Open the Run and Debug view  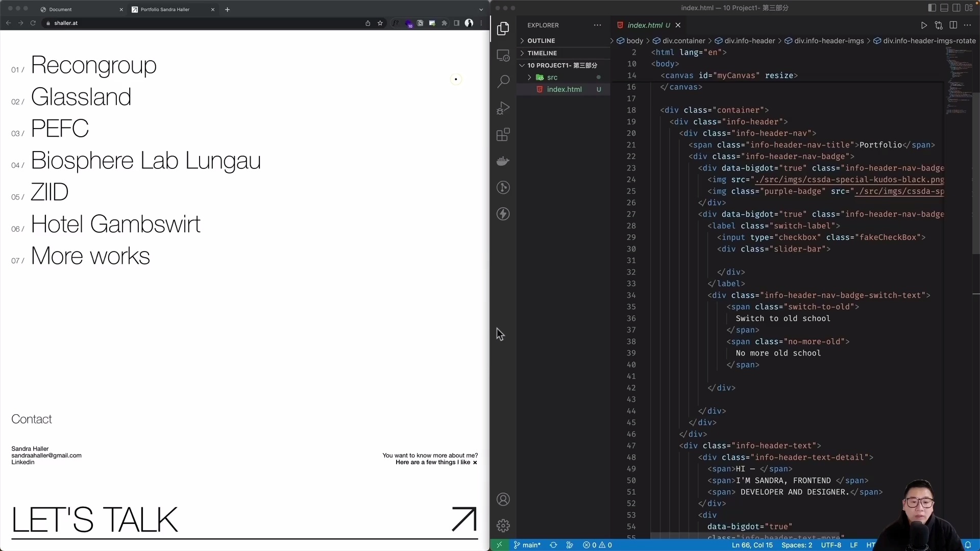[x=503, y=108]
